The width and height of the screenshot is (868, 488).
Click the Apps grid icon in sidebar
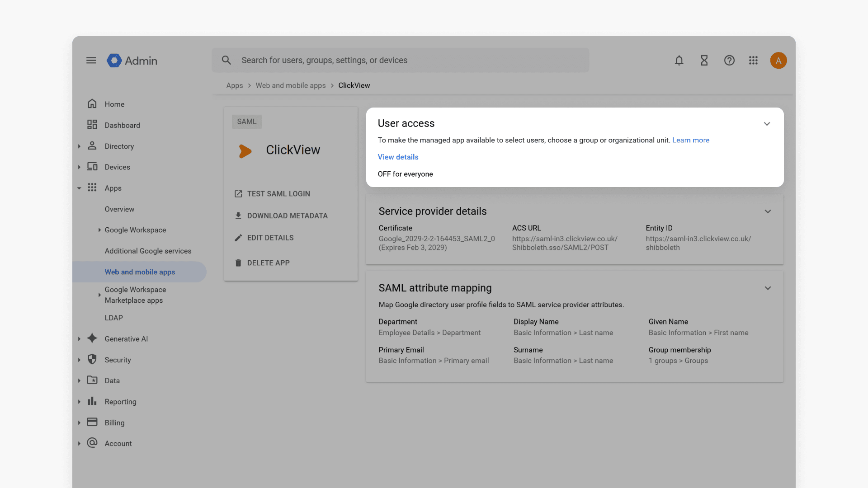[x=92, y=188]
